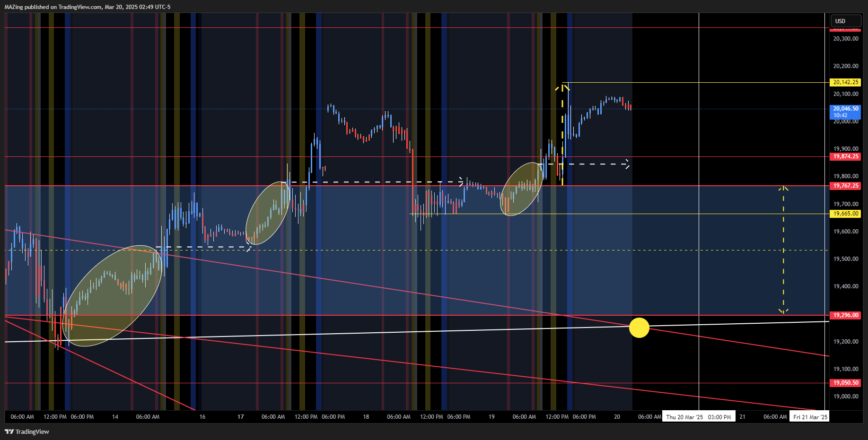
Task: Click the 18 date label on the time axis
Action: pyautogui.click(x=366, y=417)
